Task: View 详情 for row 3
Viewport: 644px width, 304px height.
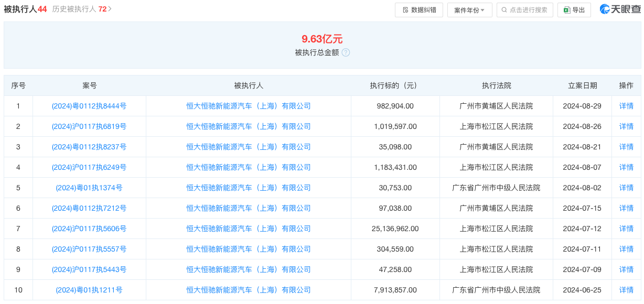Action: [x=626, y=147]
